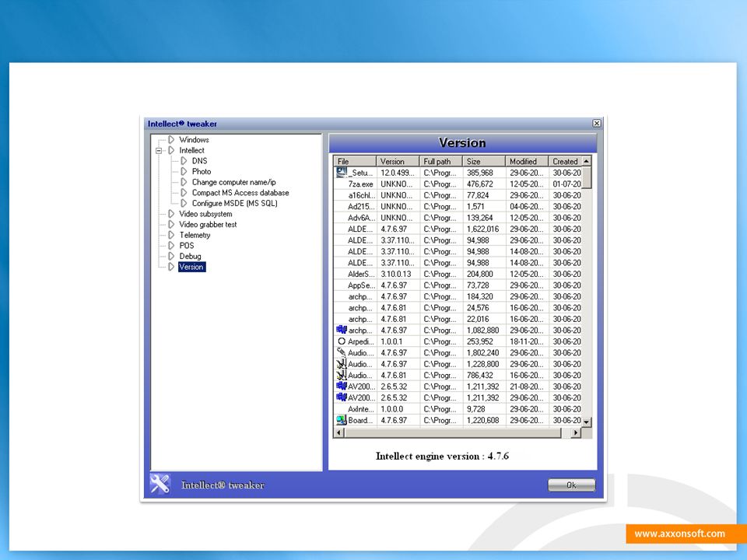Open the Video grabber test node

click(x=208, y=224)
